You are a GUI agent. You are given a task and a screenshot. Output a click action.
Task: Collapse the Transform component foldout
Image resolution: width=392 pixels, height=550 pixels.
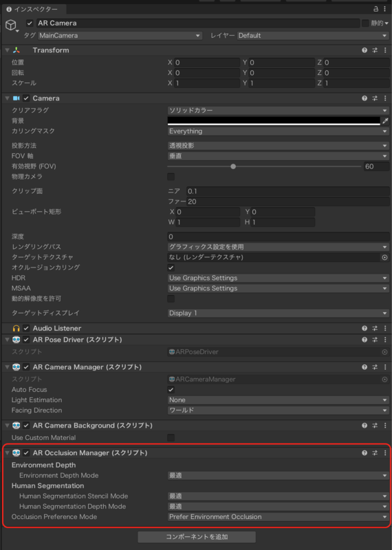[x=7, y=50]
